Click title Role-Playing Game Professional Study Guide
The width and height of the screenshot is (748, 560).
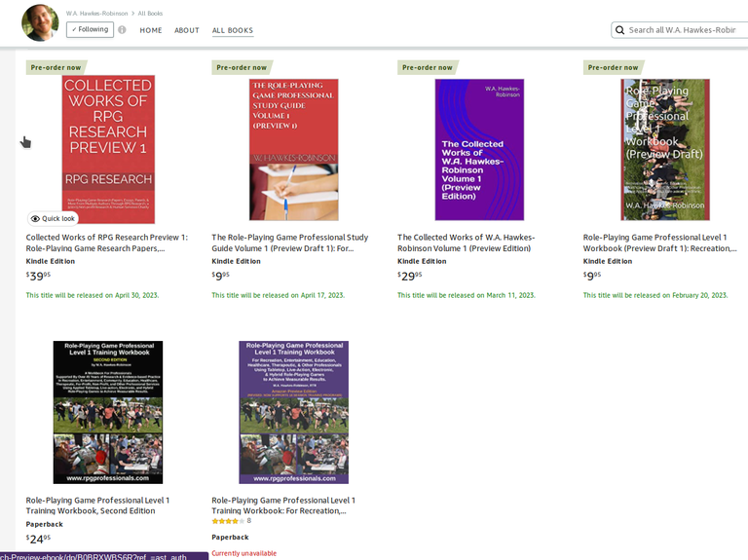[290, 243]
